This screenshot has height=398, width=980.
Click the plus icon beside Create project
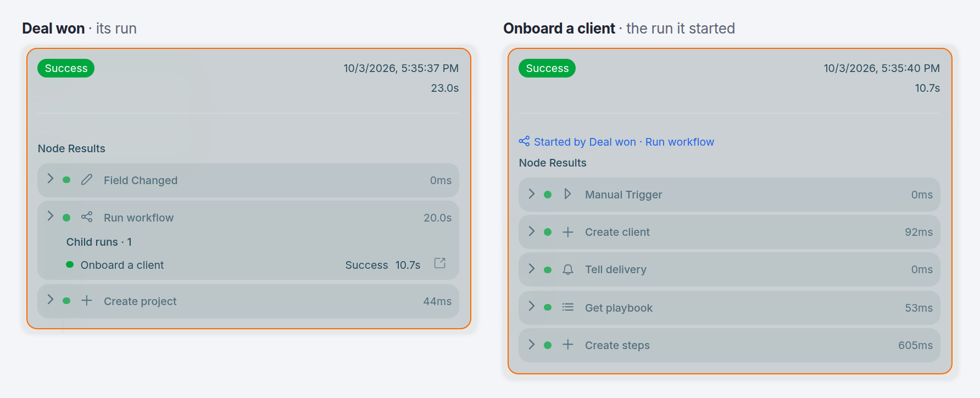point(87,301)
